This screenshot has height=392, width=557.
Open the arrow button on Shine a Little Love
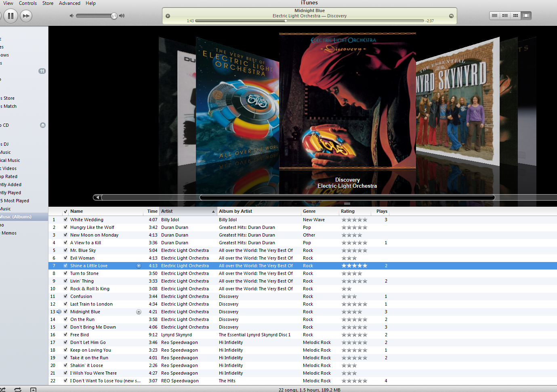coord(139,266)
